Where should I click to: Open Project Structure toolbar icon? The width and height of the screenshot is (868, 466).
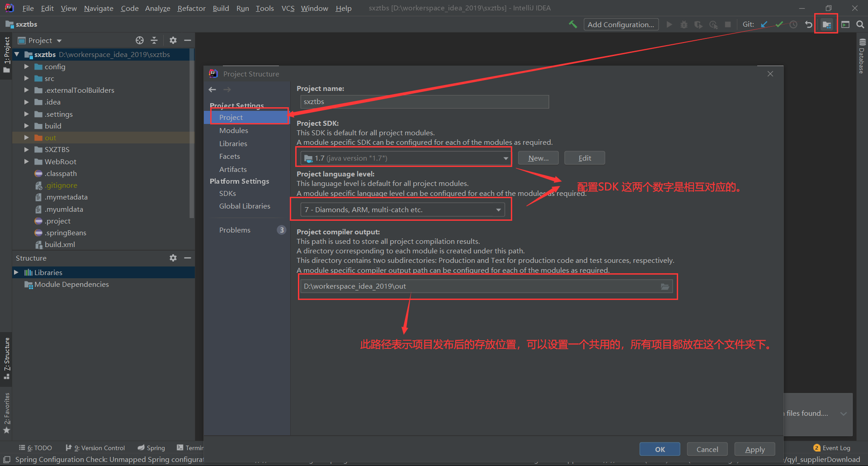(x=827, y=24)
